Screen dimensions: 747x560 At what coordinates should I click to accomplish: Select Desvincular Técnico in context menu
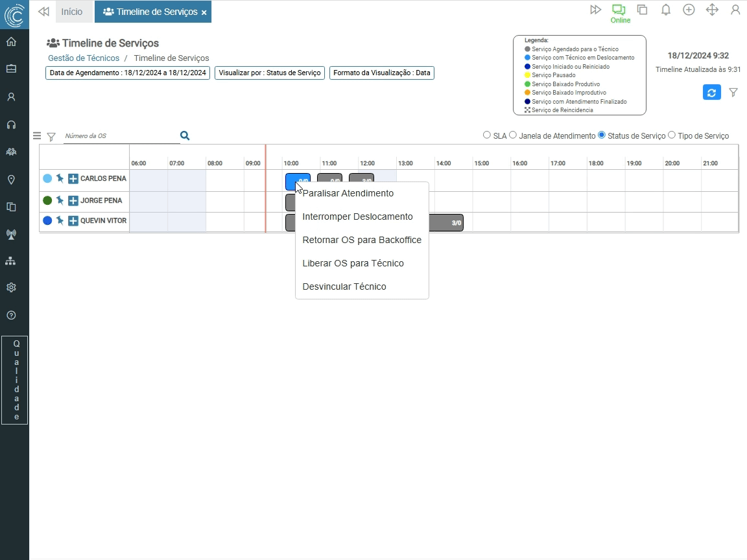[x=344, y=286]
